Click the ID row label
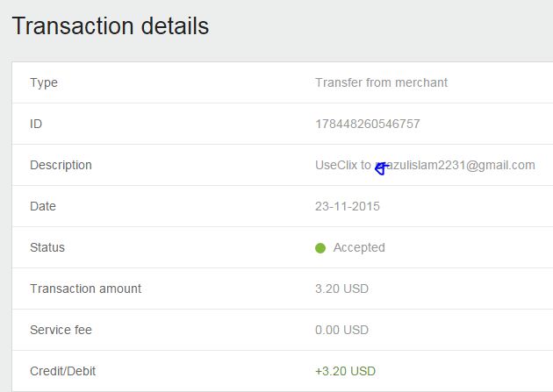The width and height of the screenshot is (553, 392). (x=36, y=124)
